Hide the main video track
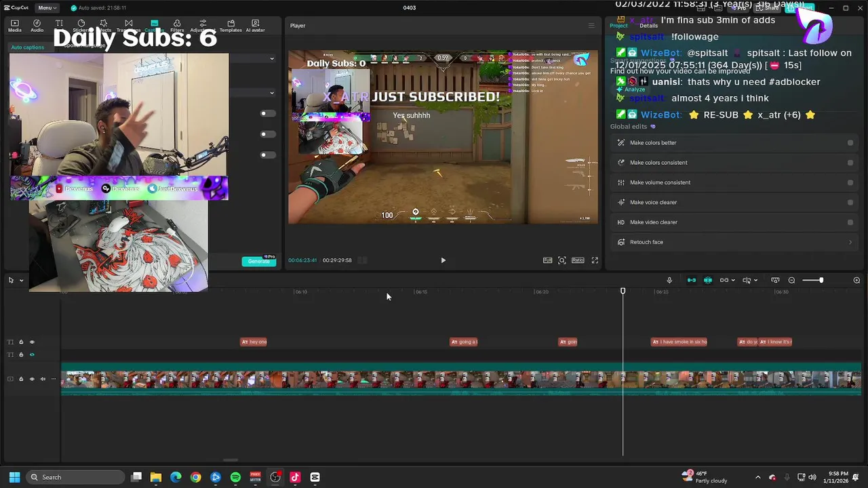Viewport: 868px width, 488px height. tap(32, 379)
